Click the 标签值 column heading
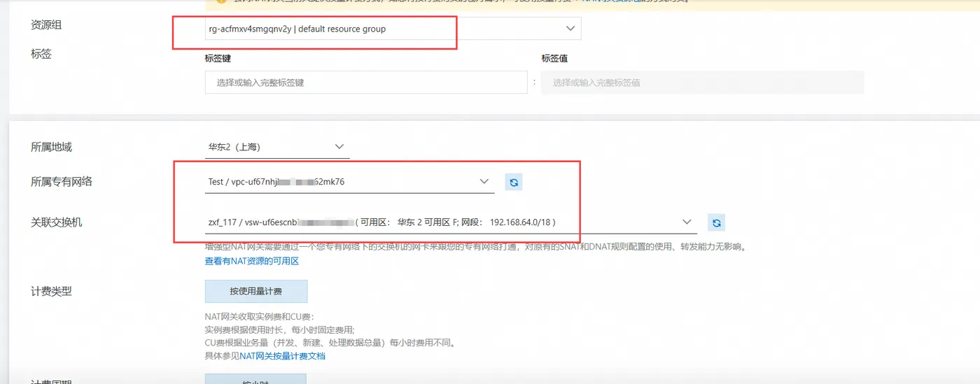This screenshot has width=980, height=384. click(554, 59)
